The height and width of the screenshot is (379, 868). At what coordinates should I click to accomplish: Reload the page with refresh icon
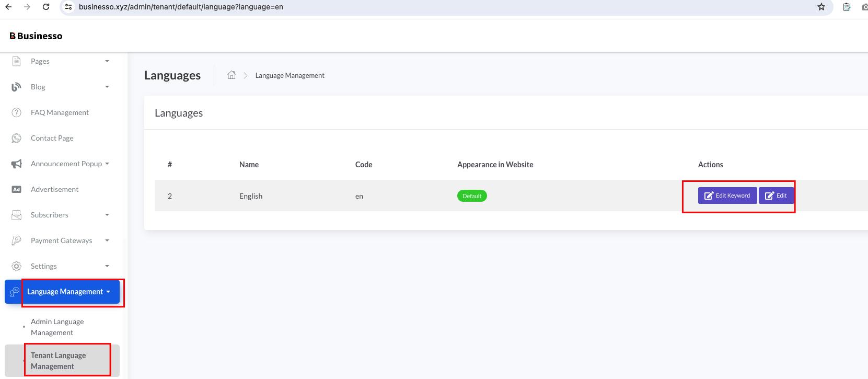pos(46,7)
